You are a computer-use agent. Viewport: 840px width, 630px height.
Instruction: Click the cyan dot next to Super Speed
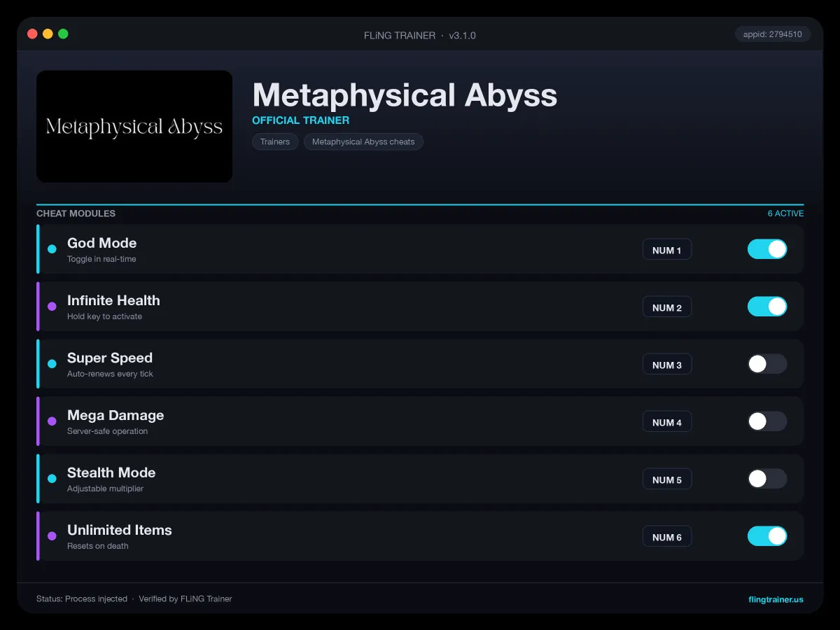click(x=52, y=364)
